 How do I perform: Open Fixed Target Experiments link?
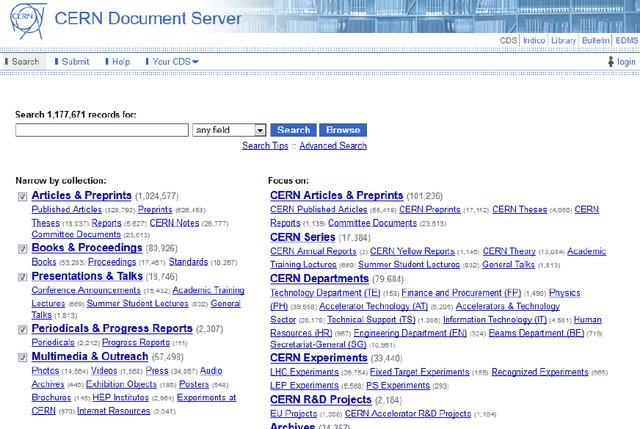tap(420, 372)
